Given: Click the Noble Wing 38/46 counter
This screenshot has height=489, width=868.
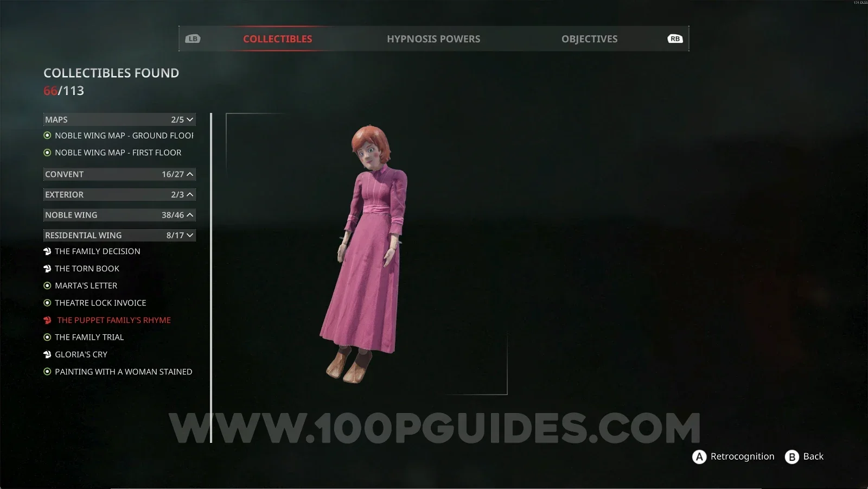Looking at the screenshot, I should click(173, 215).
